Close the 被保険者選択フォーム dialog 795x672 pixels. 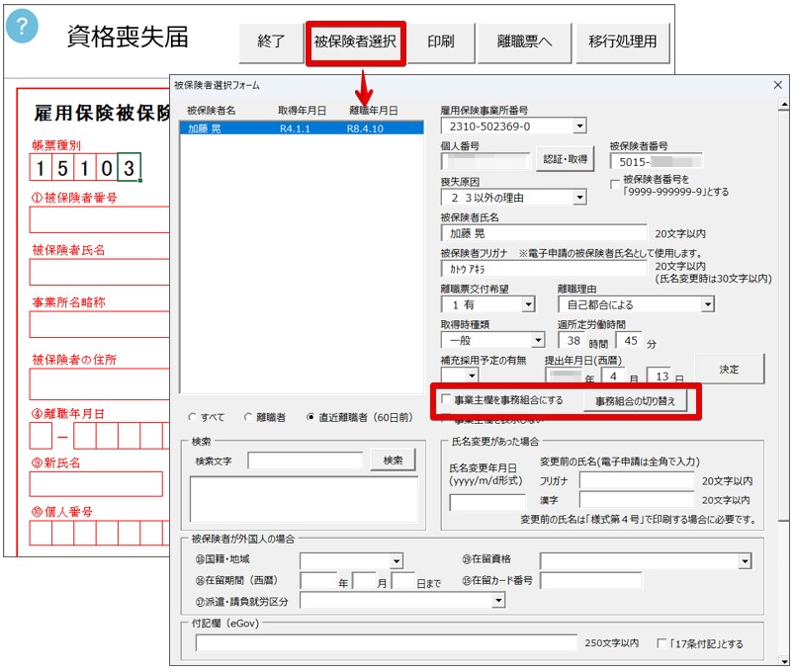(x=774, y=86)
